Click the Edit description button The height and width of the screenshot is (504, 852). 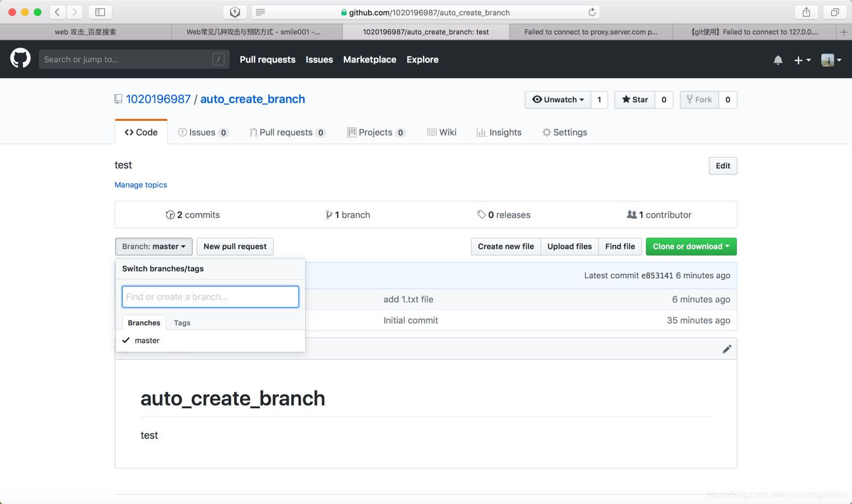723,166
